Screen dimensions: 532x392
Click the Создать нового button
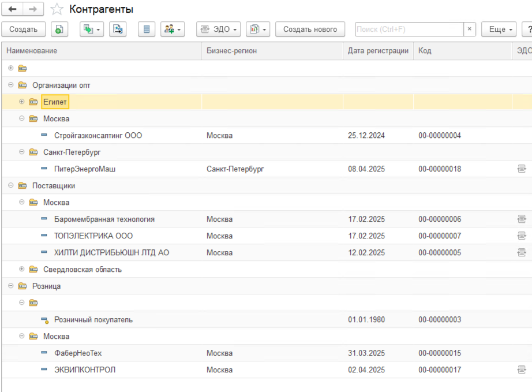point(310,29)
